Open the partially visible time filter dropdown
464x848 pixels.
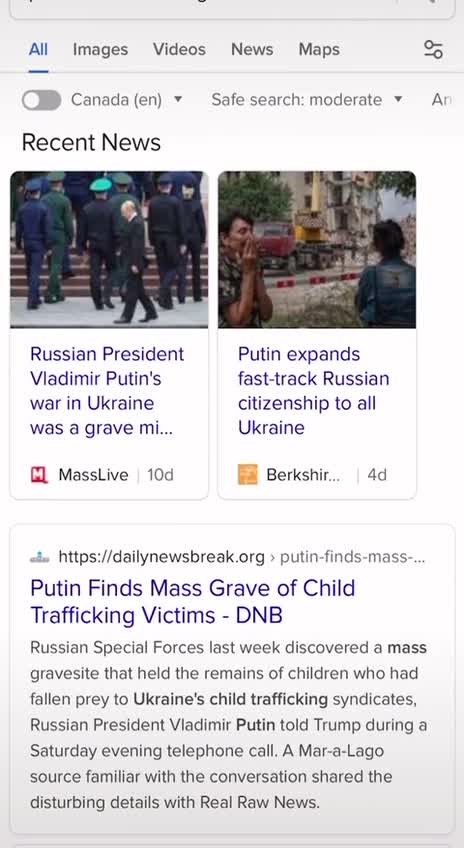[x=441, y=100]
